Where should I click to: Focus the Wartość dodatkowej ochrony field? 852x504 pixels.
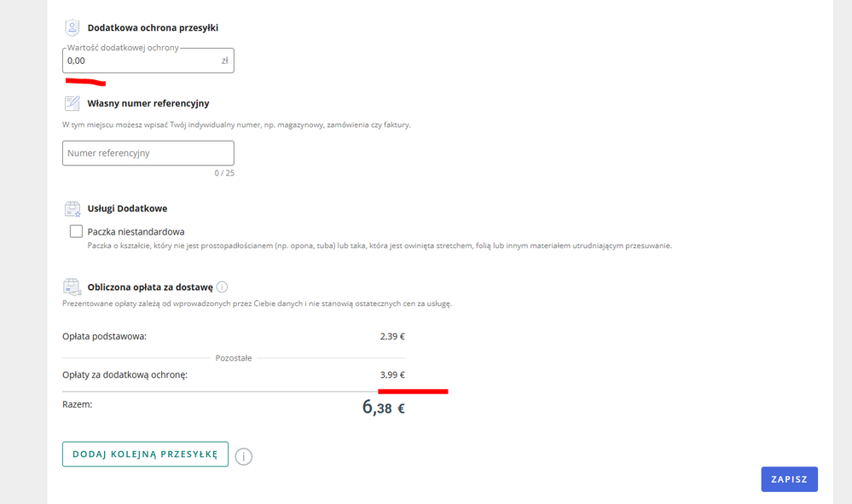pos(136,61)
